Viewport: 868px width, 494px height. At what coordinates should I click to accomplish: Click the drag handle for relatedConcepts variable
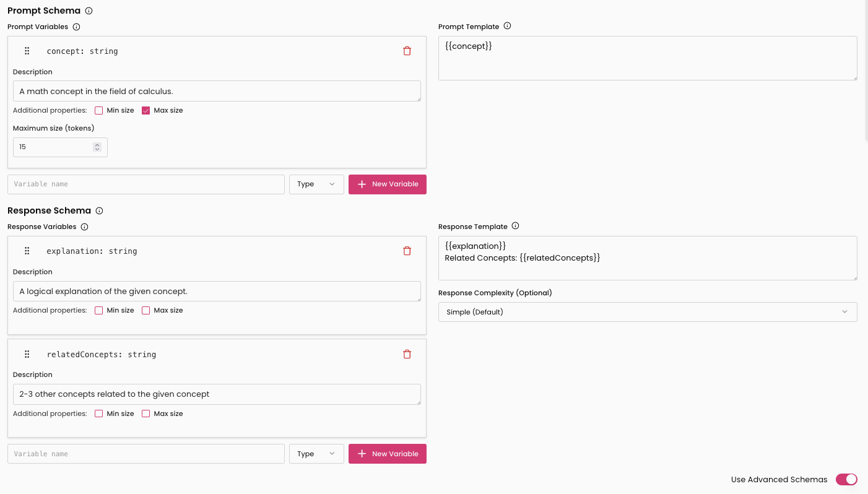click(27, 354)
